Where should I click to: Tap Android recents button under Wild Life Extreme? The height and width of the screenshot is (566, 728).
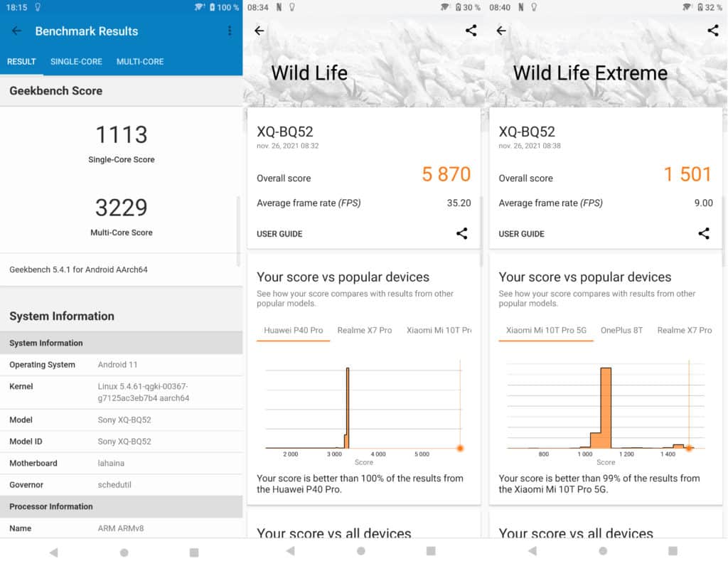tap(673, 550)
